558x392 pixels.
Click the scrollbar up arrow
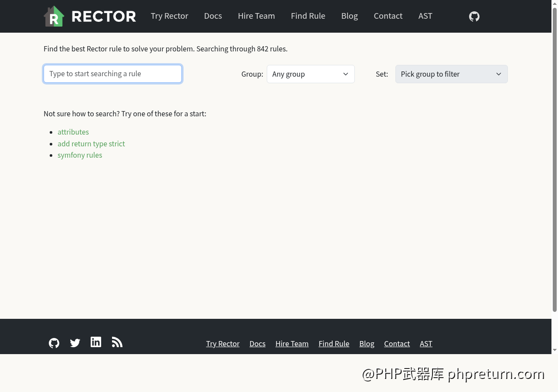[x=555, y=3]
